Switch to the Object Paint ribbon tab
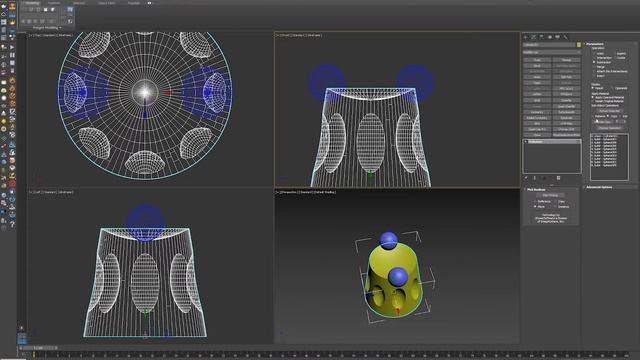 [x=107, y=3]
